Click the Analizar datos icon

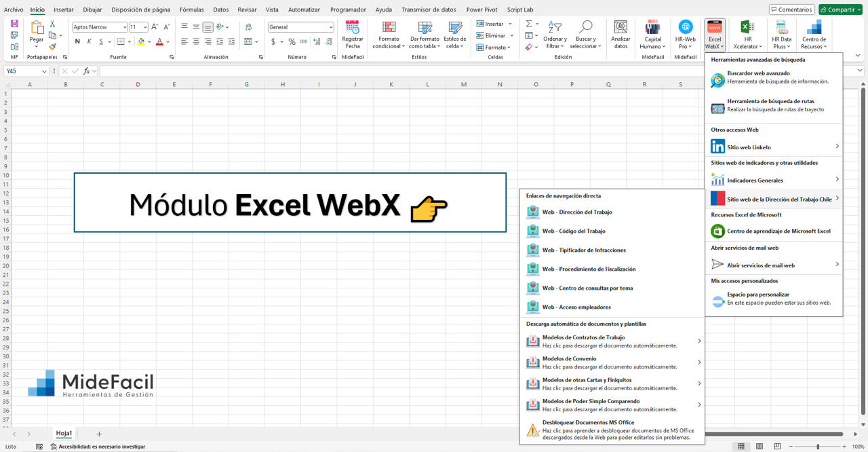[x=620, y=27]
